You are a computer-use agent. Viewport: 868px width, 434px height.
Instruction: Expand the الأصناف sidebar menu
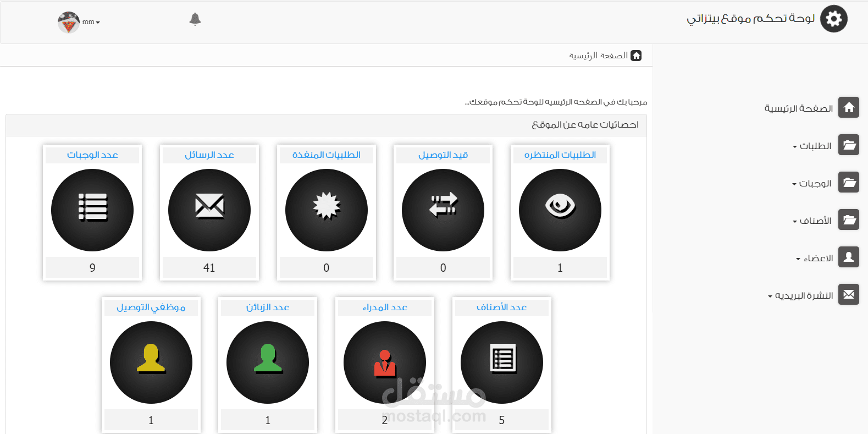[812, 221]
